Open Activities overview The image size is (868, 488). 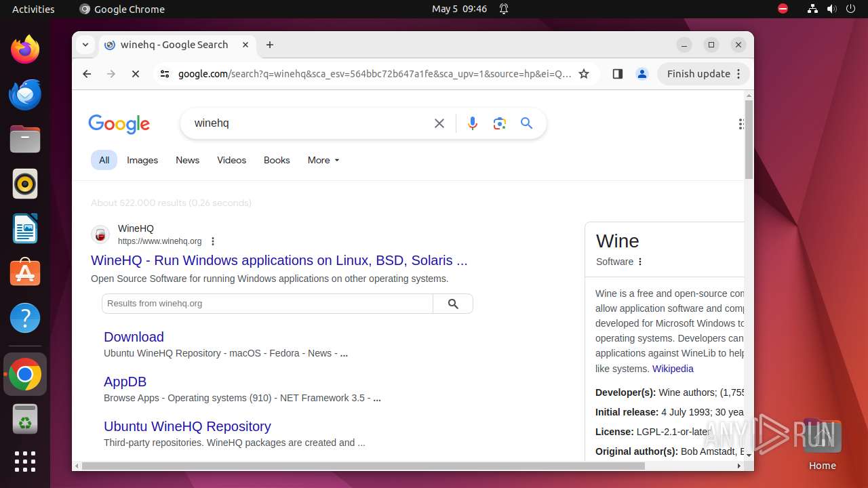(33, 9)
